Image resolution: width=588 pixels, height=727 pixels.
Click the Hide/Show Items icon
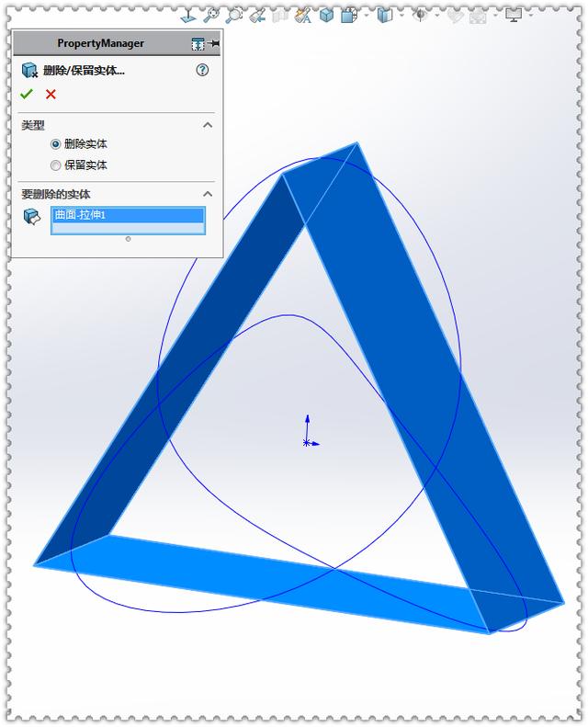coord(385,16)
